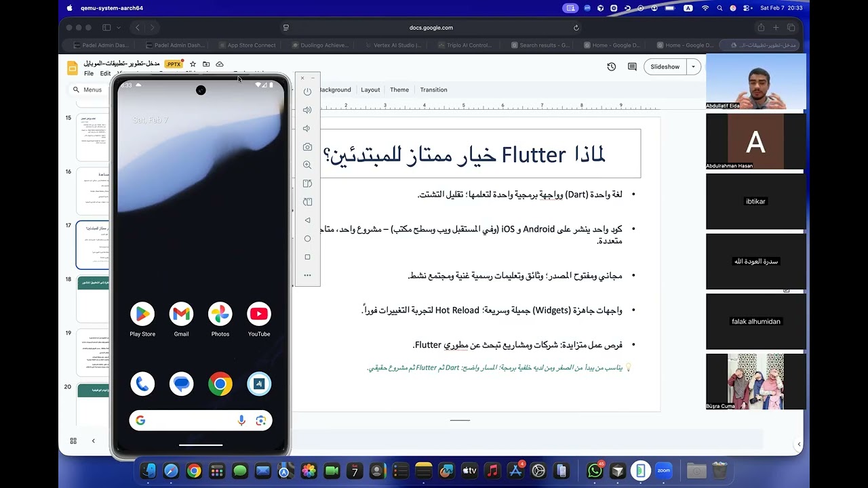Viewport: 868px width, 488px height.
Task: Select slide 15 thumbnail
Action: pos(94,138)
